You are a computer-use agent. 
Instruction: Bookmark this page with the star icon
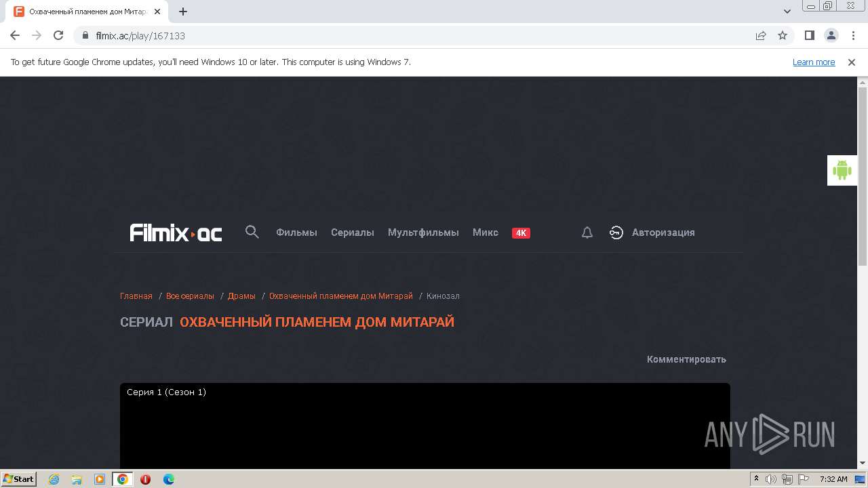click(x=783, y=35)
